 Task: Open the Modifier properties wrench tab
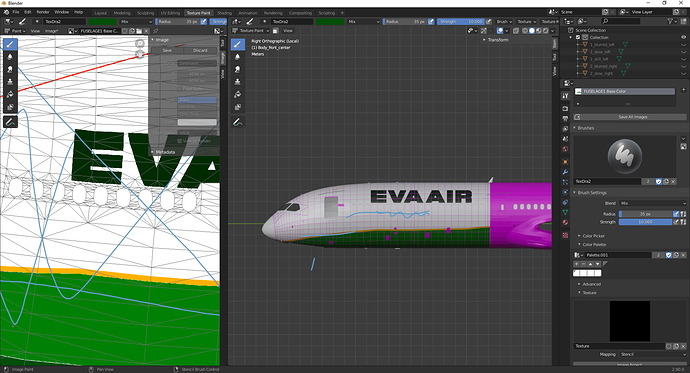565,172
